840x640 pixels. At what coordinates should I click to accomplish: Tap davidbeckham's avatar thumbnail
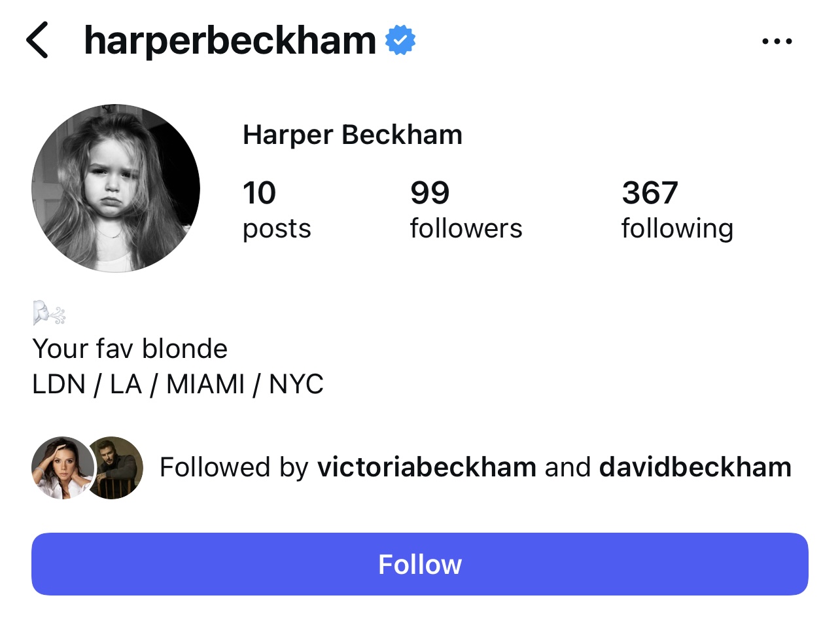pyautogui.click(x=114, y=468)
